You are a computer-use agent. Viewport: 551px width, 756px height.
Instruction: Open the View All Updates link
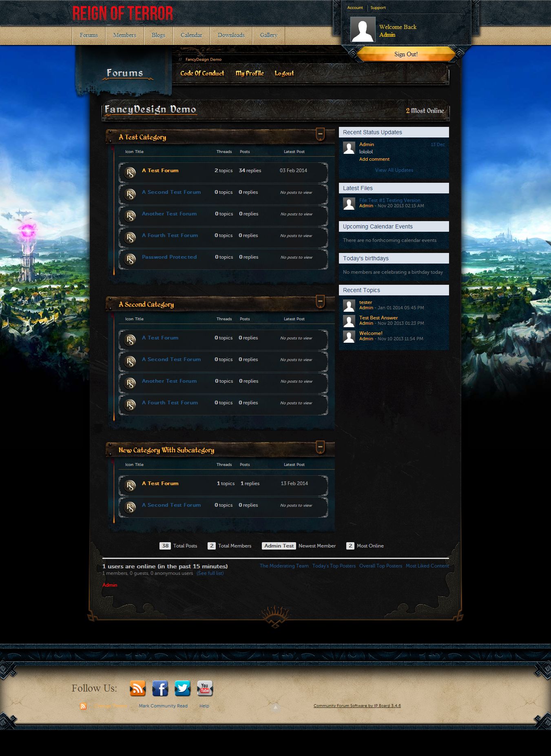(394, 170)
